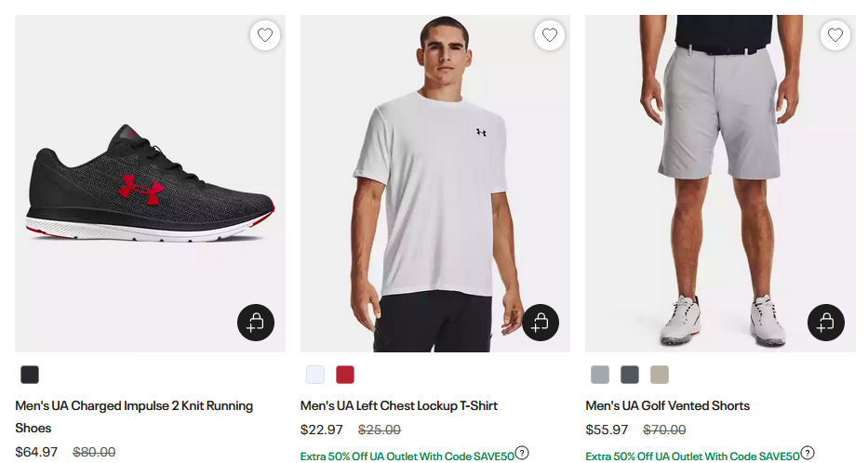Add Golf Vented Shorts to wishlist
Screen dimensions: 868x463
point(835,35)
